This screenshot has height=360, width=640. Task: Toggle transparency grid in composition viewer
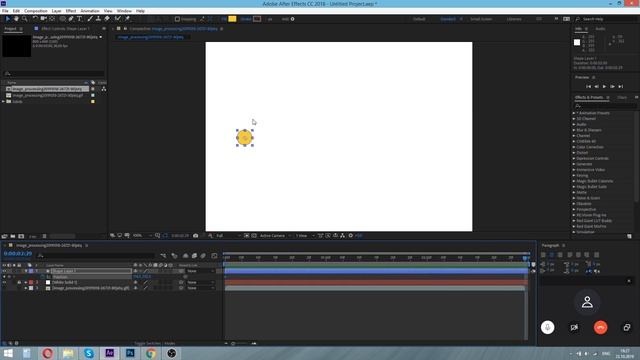[x=254, y=236]
